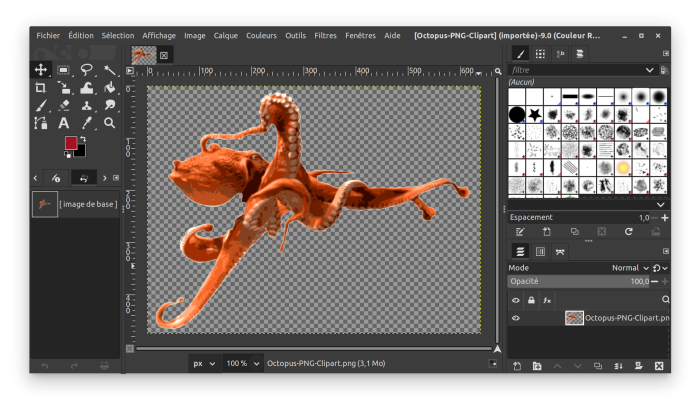Switch to the Patterns tab
This screenshot has height=406, width=700.
[x=540, y=54]
